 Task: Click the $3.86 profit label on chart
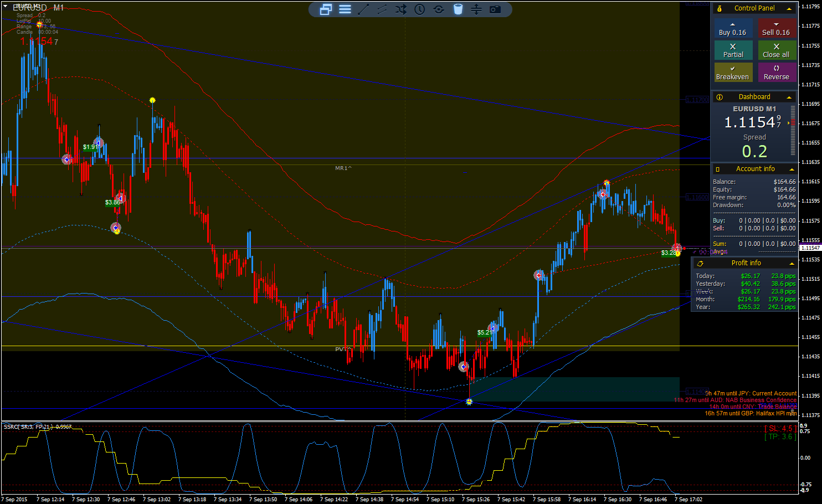(112, 203)
